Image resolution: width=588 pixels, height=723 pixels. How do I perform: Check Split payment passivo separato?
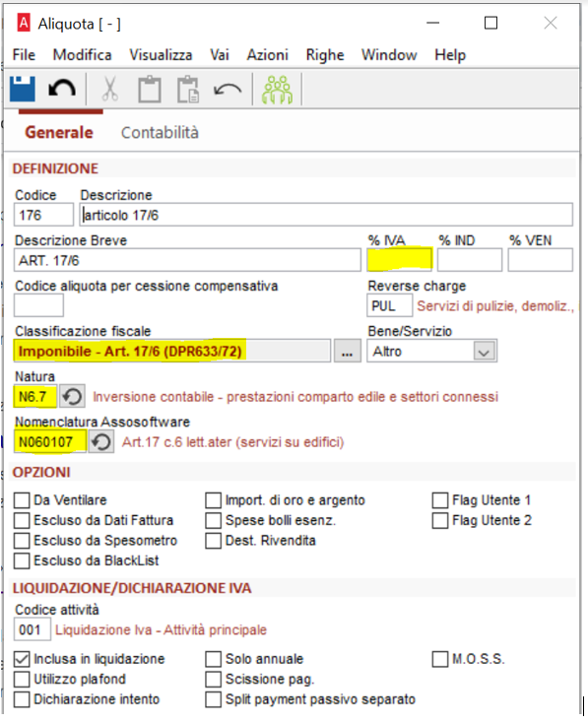(x=213, y=699)
